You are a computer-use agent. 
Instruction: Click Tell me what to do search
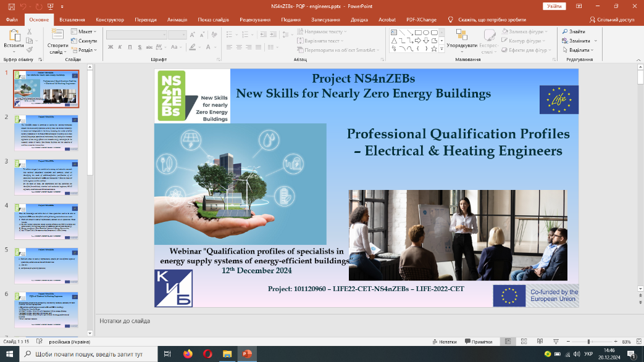click(x=487, y=20)
